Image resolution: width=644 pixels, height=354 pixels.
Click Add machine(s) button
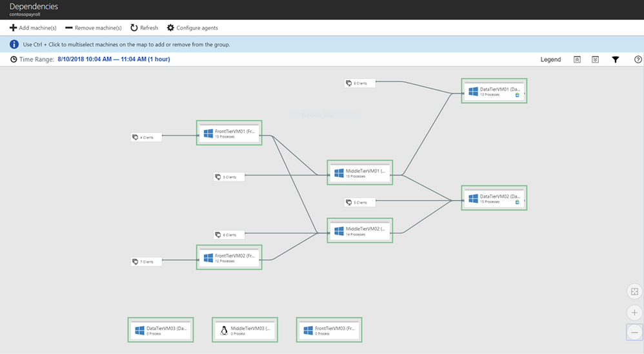pyautogui.click(x=33, y=28)
